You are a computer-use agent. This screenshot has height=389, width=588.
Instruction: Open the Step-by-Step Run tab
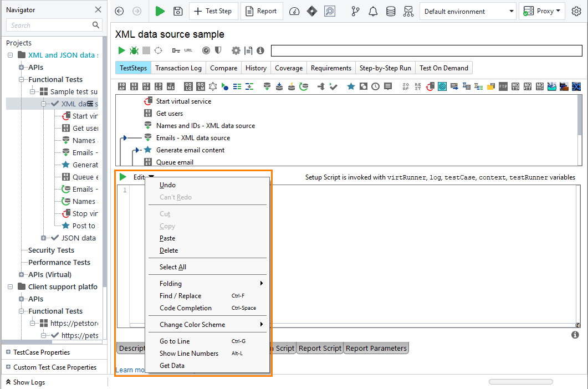pos(385,68)
